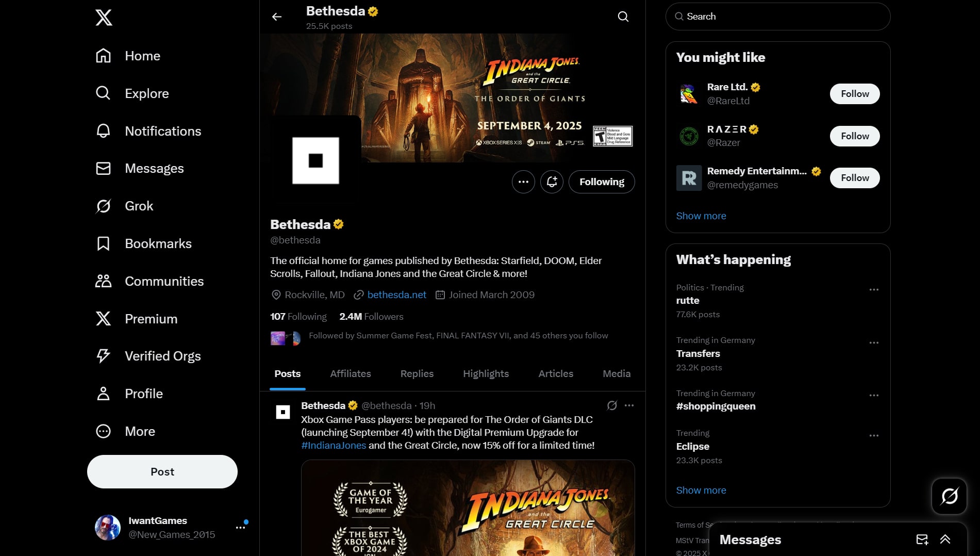Follow Remedy Entertainment
This screenshot has height=556, width=980.
click(855, 178)
